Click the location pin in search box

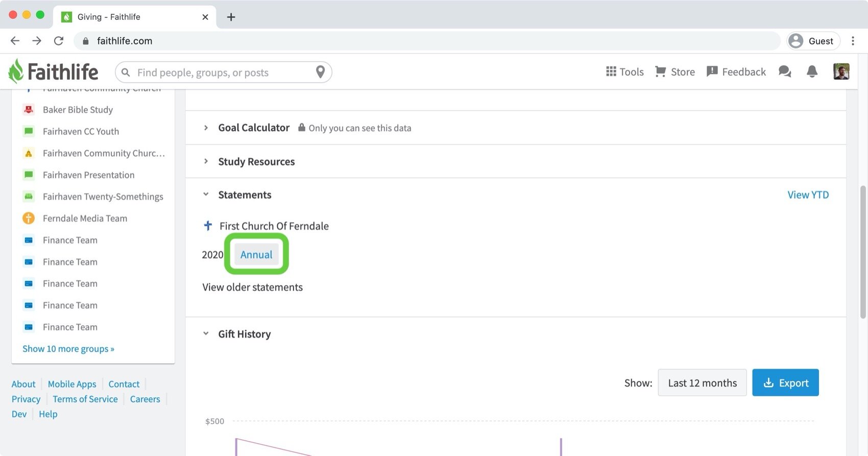320,72
